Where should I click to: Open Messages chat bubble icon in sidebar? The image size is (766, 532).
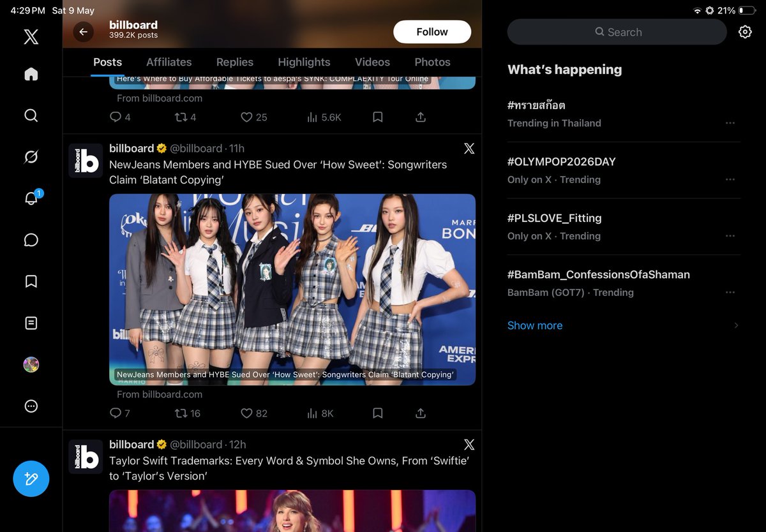pyautogui.click(x=31, y=240)
